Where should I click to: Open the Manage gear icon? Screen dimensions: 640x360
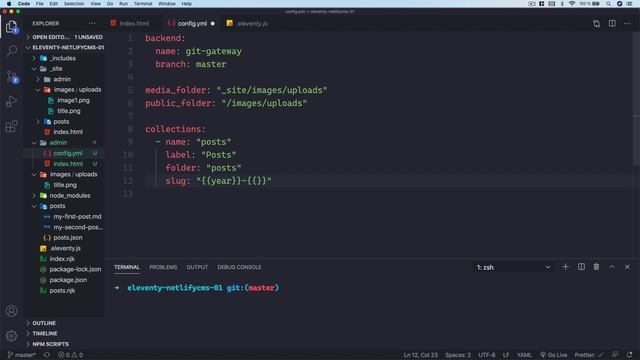(x=11, y=336)
